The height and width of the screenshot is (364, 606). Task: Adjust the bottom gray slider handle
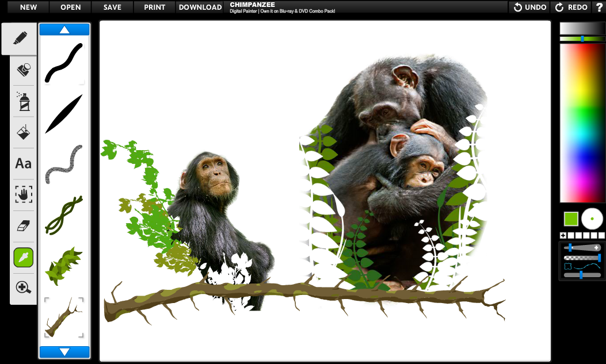click(581, 275)
